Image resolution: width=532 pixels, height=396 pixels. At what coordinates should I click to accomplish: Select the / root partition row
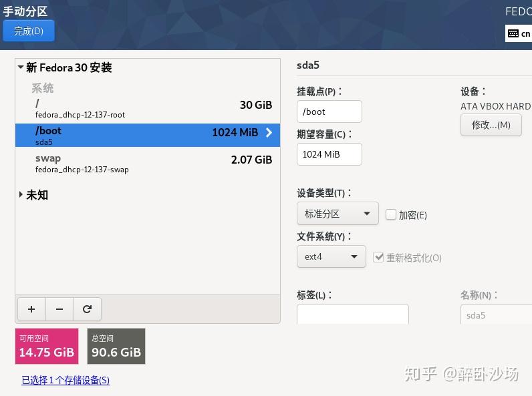148,108
